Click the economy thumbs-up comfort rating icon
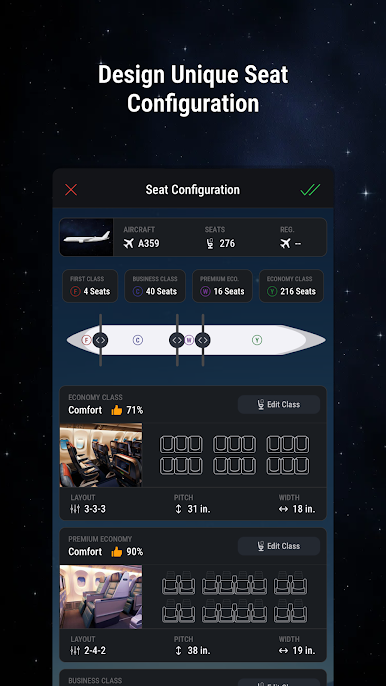386x686 pixels. tap(116, 410)
